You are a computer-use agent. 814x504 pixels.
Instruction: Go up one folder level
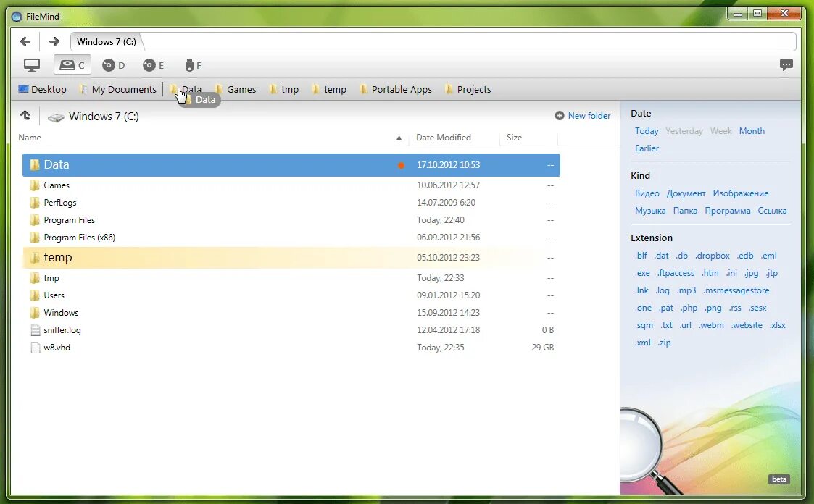pyautogui.click(x=25, y=116)
